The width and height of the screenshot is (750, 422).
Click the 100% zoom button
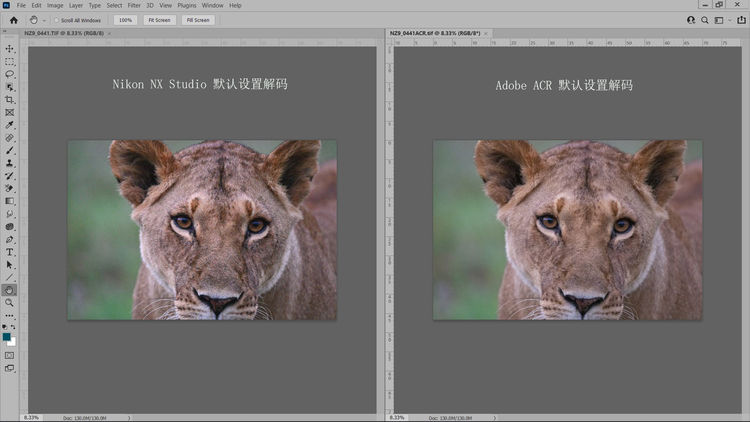tap(125, 19)
